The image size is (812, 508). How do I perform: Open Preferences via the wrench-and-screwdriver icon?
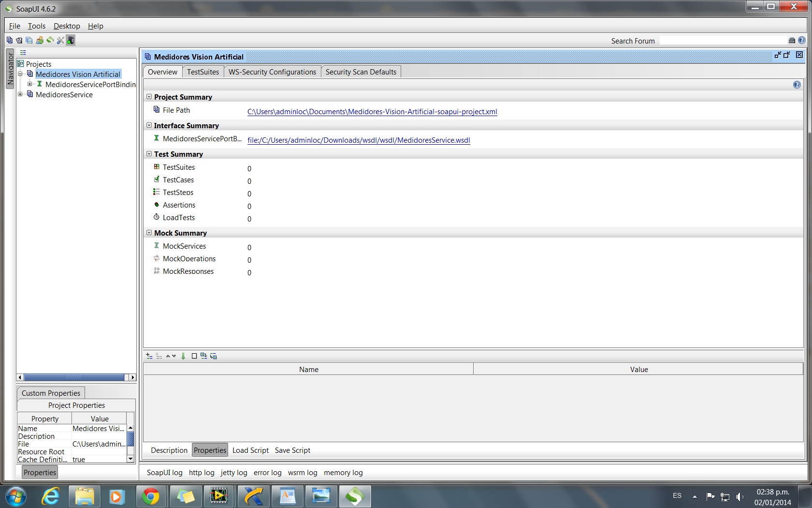[x=60, y=40]
